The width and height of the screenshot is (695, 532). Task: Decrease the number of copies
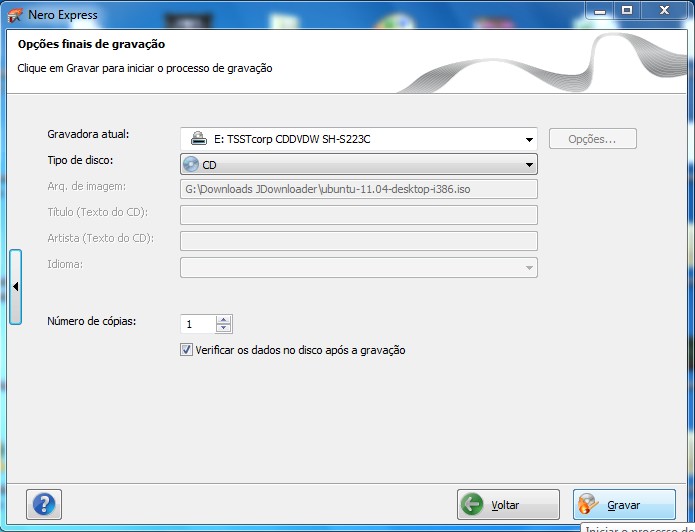coord(224,328)
